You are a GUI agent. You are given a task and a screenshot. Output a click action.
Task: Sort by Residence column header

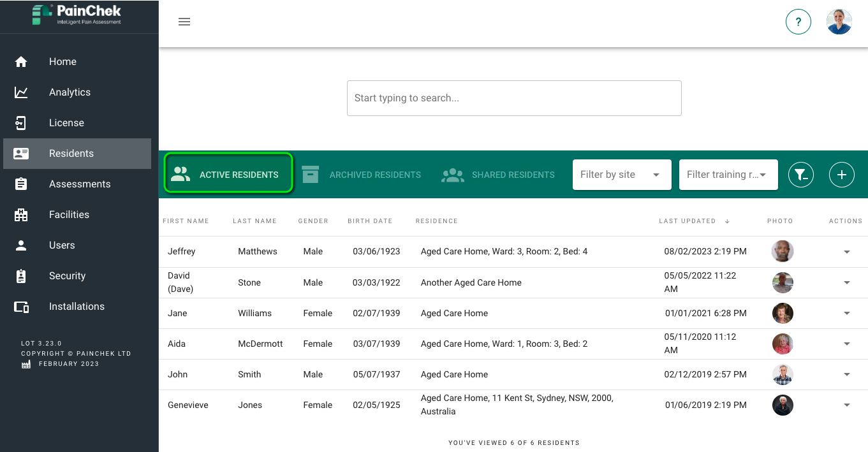point(437,221)
